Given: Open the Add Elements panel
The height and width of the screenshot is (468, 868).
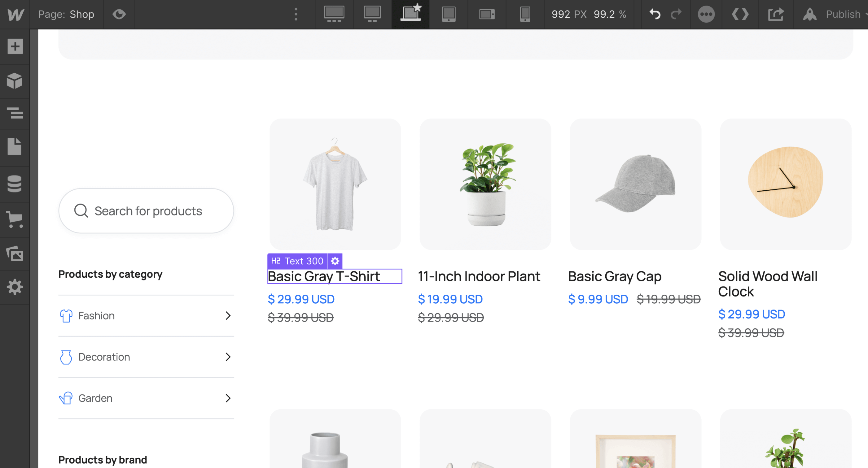Looking at the screenshot, I should tap(15, 46).
